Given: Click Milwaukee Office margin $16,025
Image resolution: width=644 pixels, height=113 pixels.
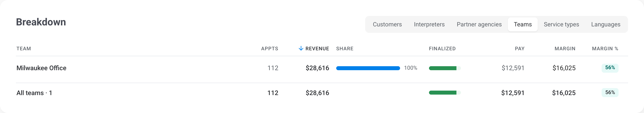Looking at the screenshot, I should click(564, 68).
